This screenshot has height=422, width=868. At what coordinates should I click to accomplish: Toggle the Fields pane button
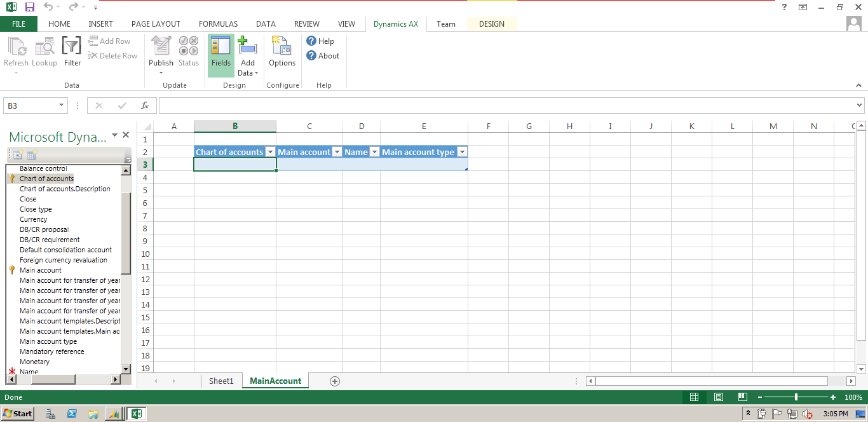pos(221,55)
